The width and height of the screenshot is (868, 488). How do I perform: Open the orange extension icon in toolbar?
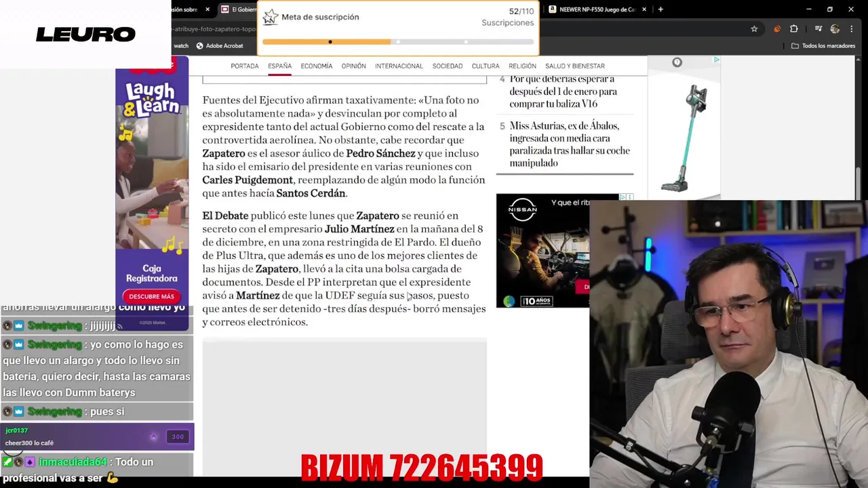777,29
